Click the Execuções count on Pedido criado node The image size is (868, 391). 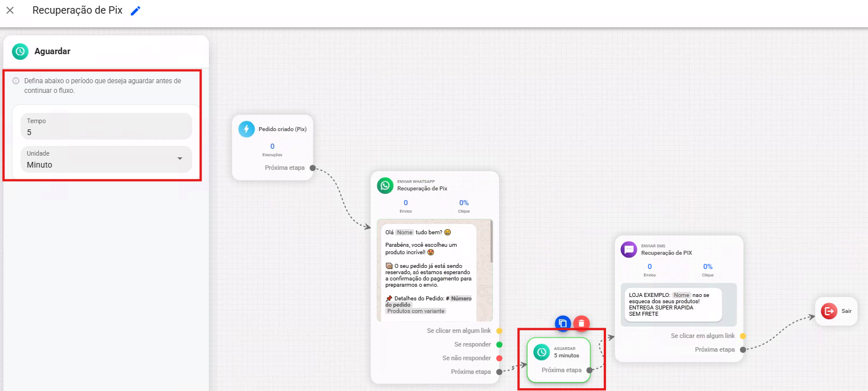pos(272,146)
